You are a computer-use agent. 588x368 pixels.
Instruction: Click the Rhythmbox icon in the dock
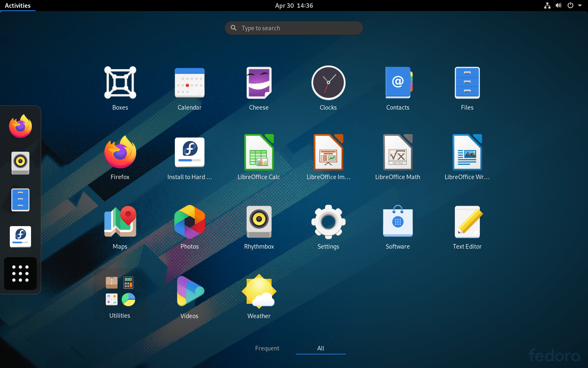20,163
